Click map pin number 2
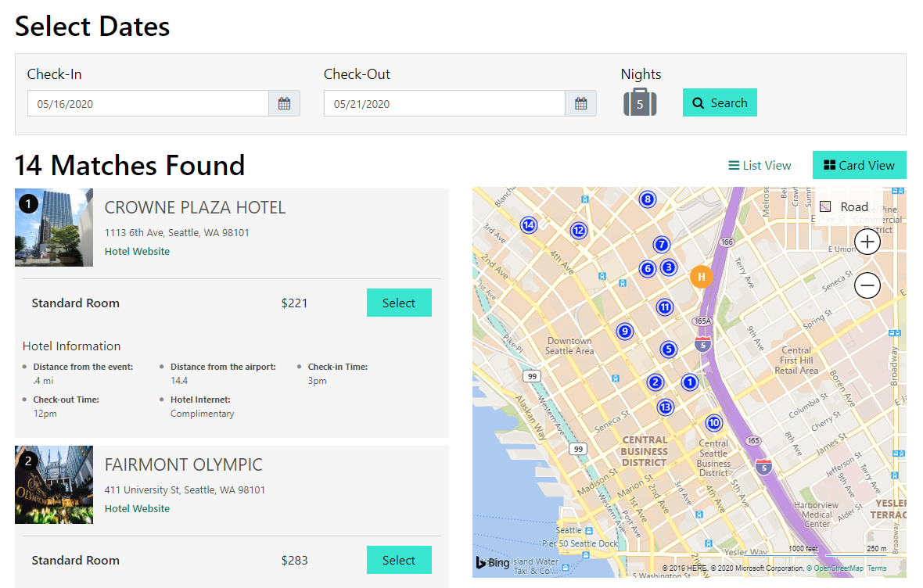Viewport: 923px width, 588px height. point(655,382)
